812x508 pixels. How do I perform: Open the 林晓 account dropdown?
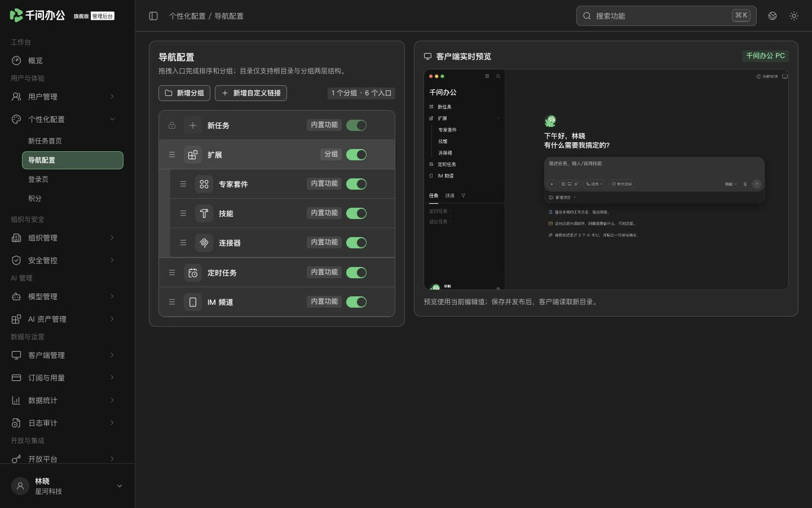click(68, 486)
